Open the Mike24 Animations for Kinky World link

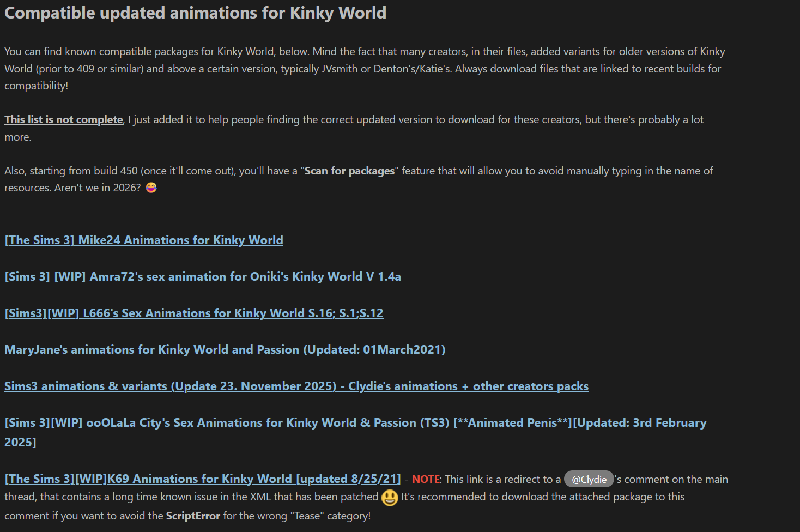[144, 240]
